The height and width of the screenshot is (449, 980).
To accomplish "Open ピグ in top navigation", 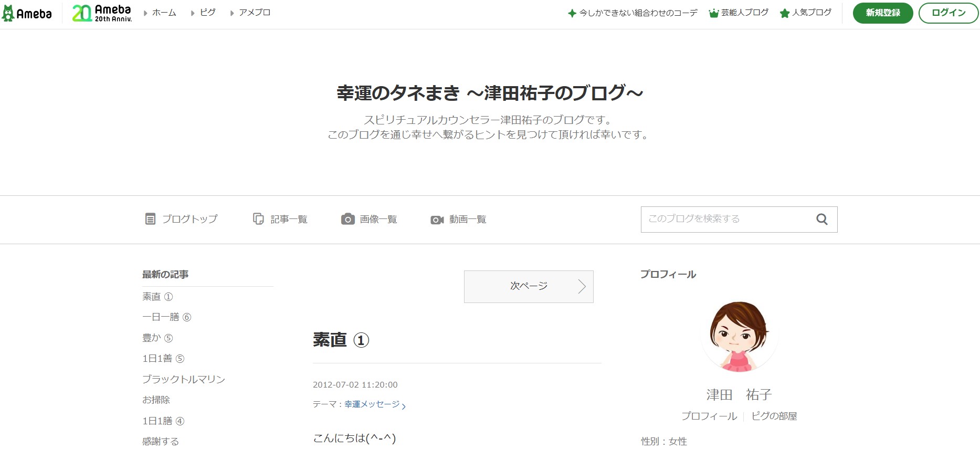I will tap(207, 13).
